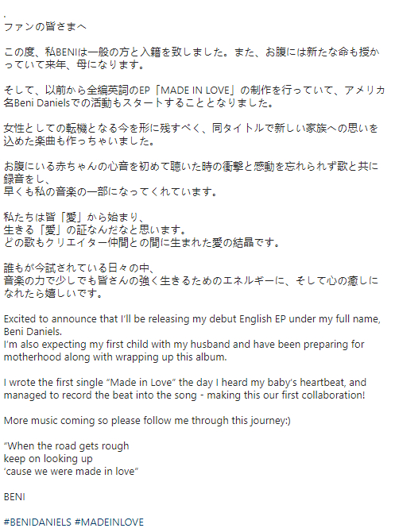Open the #MADEINLOVE hashtag link
This screenshot has width=395, height=532.
(110, 522)
